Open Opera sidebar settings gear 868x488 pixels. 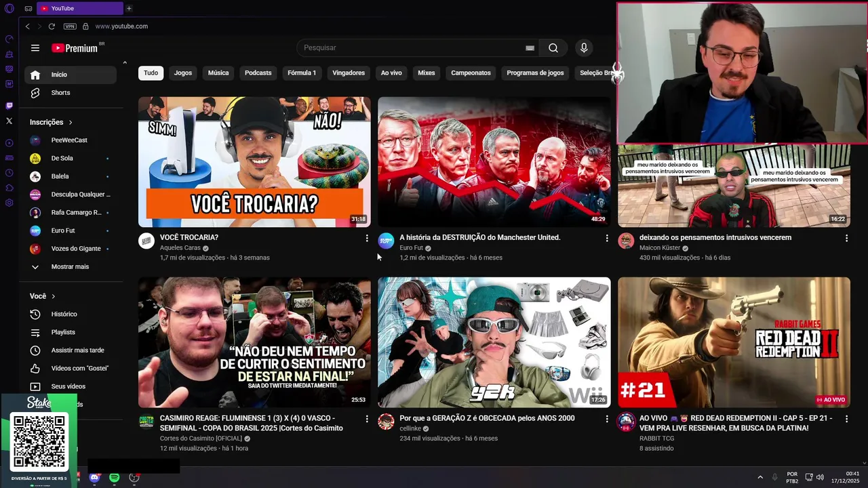(9, 203)
